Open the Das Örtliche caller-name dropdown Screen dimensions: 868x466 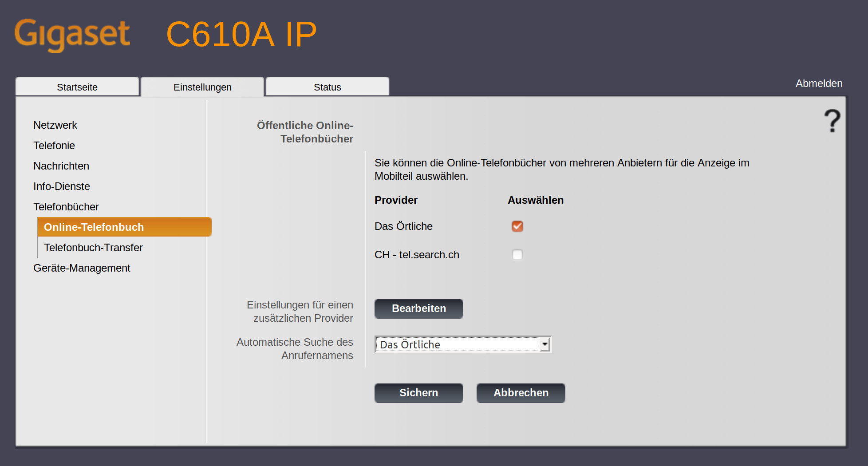(x=457, y=344)
